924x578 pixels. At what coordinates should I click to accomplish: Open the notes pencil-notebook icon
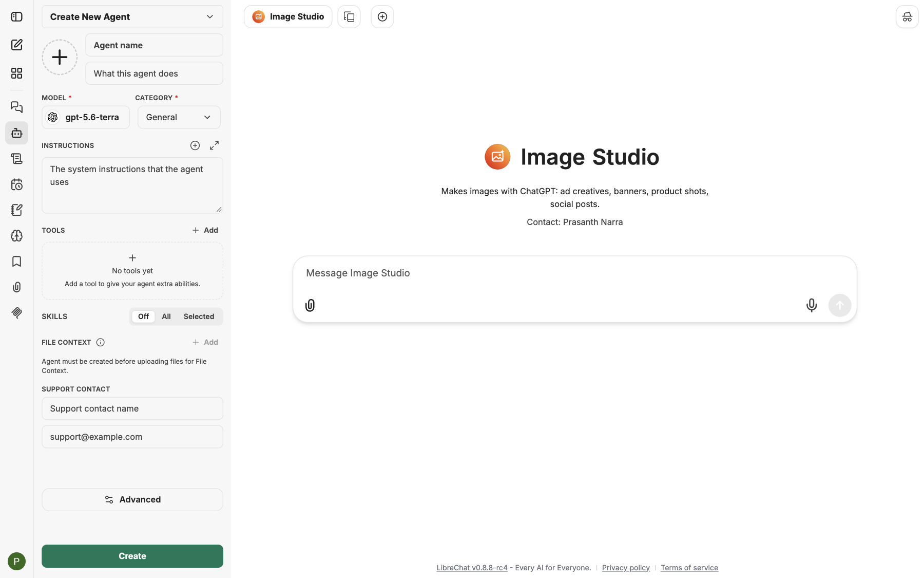click(16, 210)
